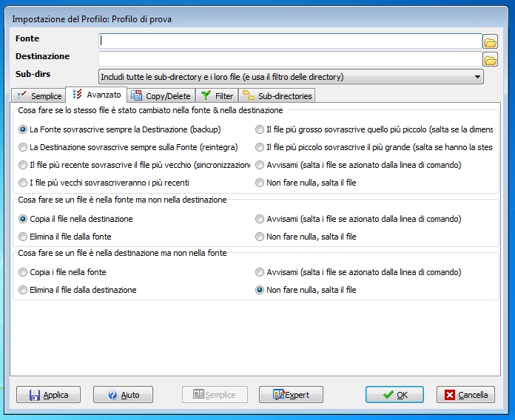Select 'I file più vecchi sovrascriveranno' option
The width and height of the screenshot is (515, 420).
click(x=23, y=183)
